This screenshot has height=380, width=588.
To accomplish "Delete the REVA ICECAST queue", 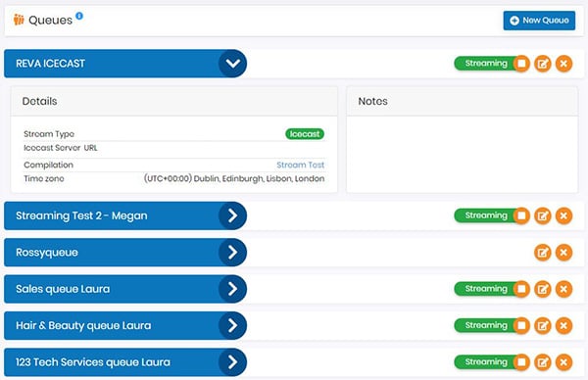I will point(563,64).
